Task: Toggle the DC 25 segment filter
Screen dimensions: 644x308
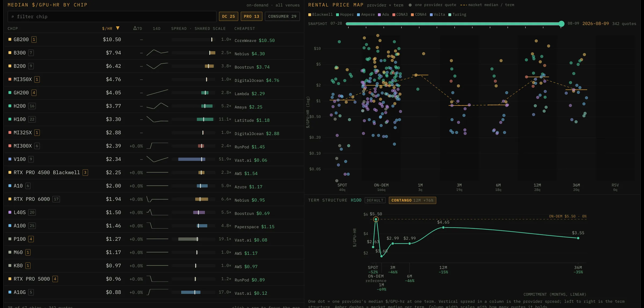Action: point(228,16)
